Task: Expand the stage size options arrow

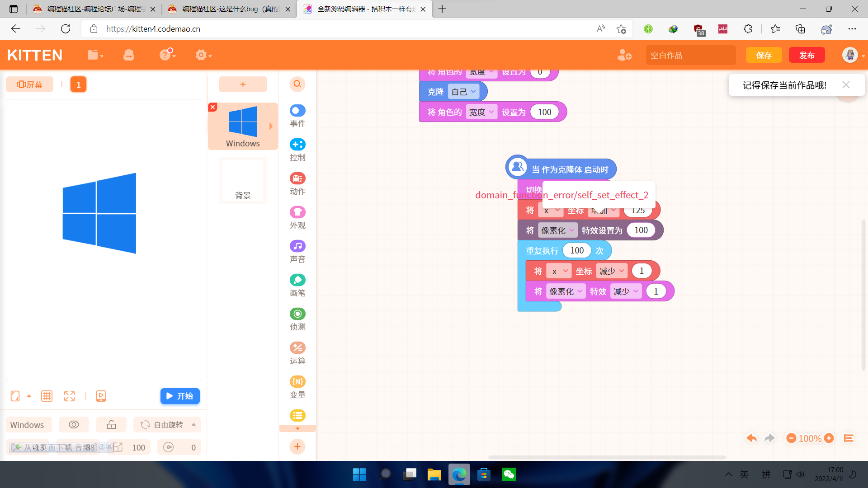Action: click(x=29, y=396)
